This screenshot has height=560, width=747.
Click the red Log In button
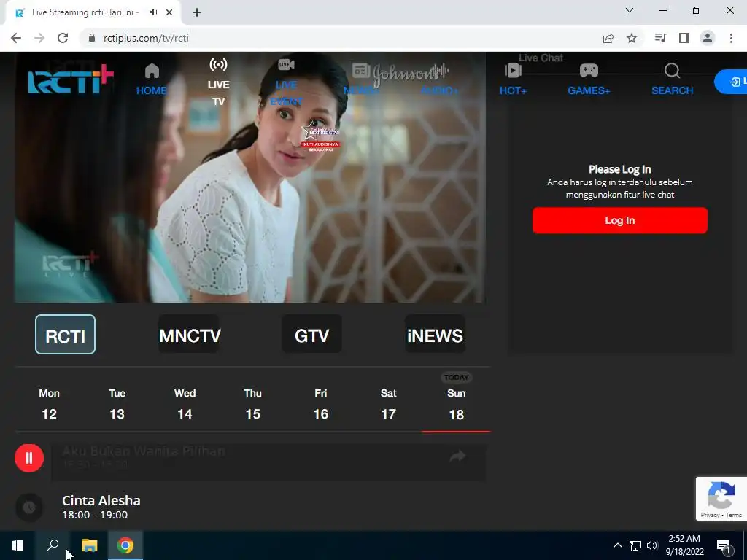point(620,220)
